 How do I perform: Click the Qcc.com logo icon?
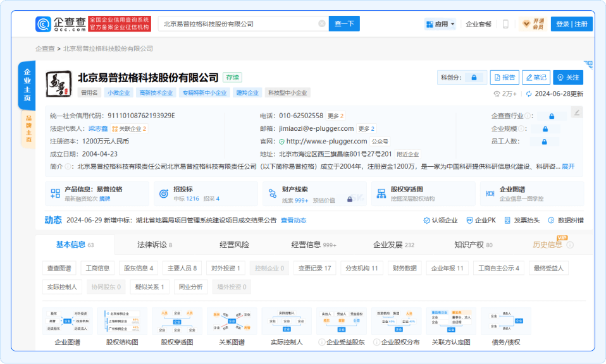[x=43, y=24]
